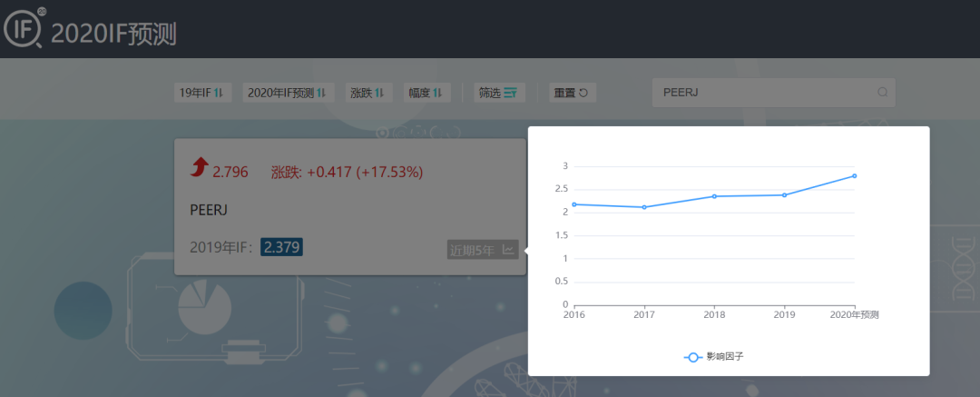Click the 2017 data point on chart
Screen dimensions: 980x397
[x=644, y=207]
